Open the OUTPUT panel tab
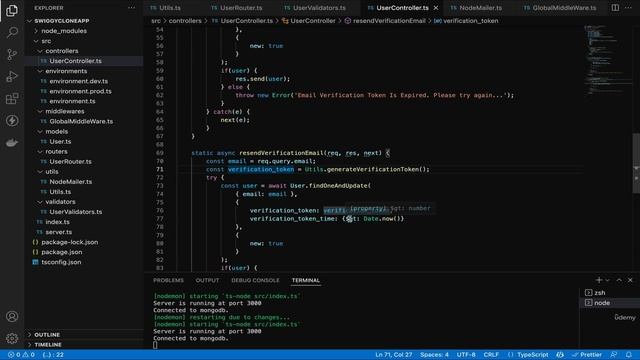The height and width of the screenshot is (360, 640). click(x=207, y=280)
